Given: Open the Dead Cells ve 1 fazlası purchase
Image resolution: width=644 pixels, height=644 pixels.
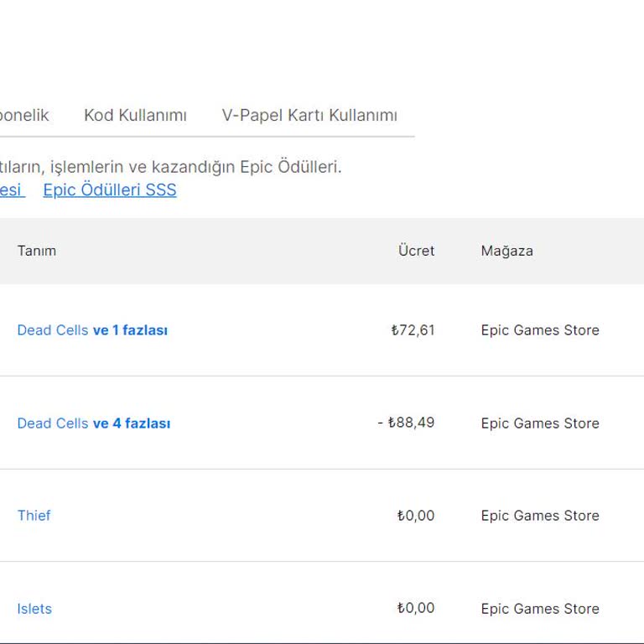Looking at the screenshot, I should point(92,330).
